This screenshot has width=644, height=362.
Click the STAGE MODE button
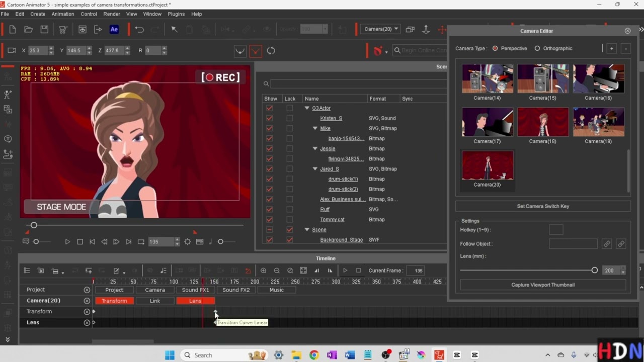click(x=61, y=207)
